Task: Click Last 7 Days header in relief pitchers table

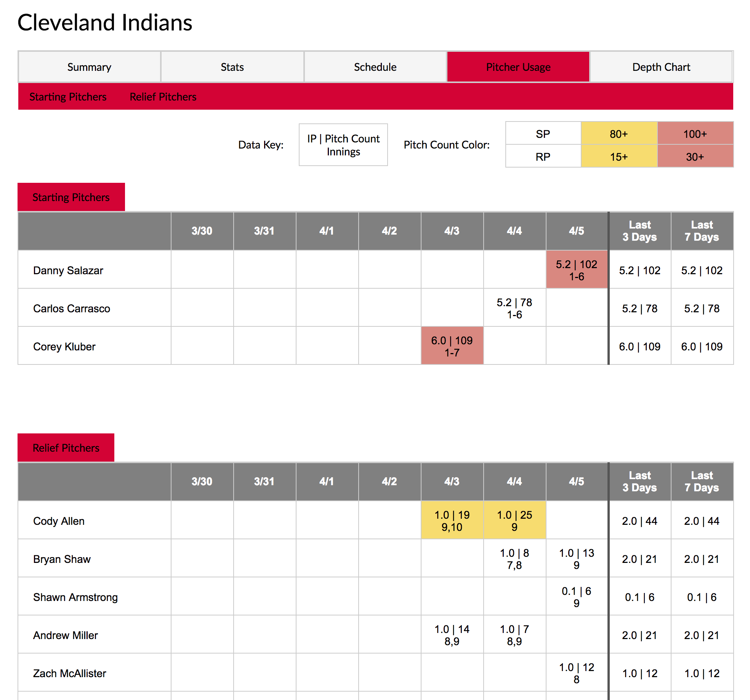Action: click(x=702, y=481)
